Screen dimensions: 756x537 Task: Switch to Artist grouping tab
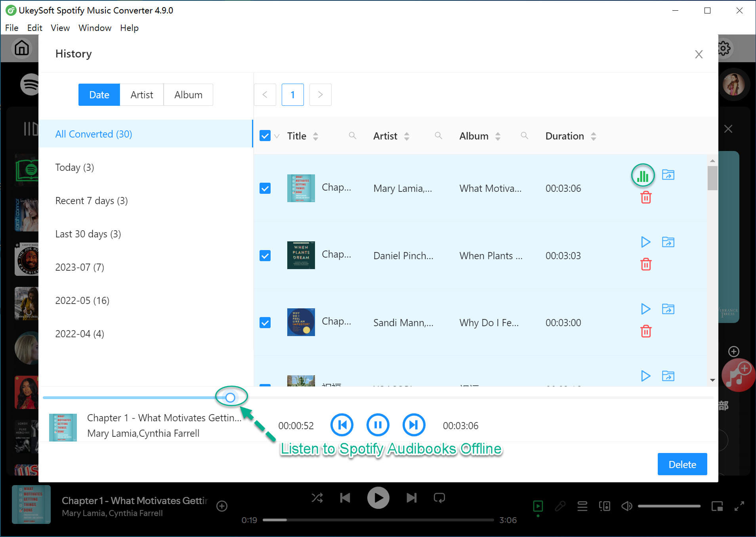(x=141, y=94)
